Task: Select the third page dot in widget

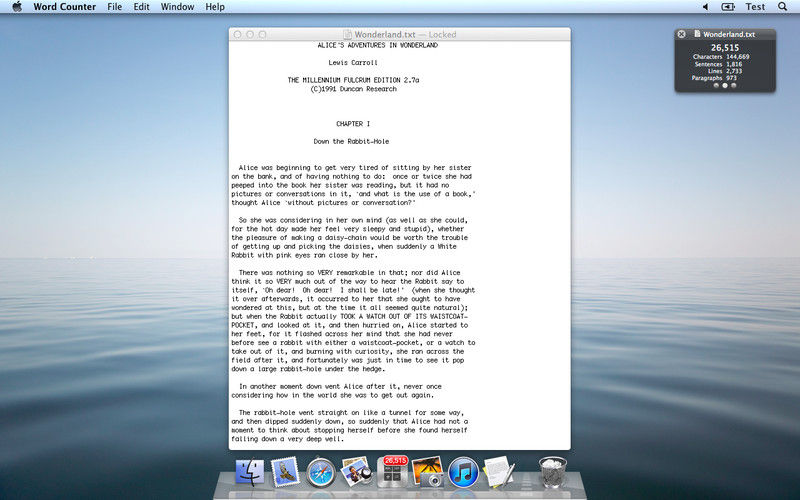Action: 734,86
